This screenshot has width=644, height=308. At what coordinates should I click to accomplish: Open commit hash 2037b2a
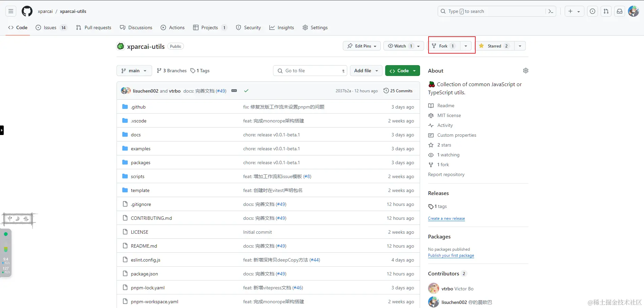[x=343, y=91]
